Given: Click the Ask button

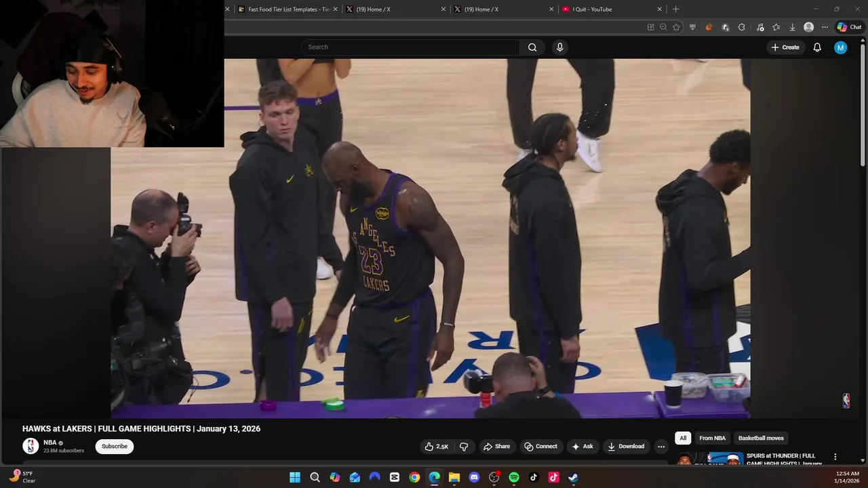Looking at the screenshot, I should click(583, 447).
